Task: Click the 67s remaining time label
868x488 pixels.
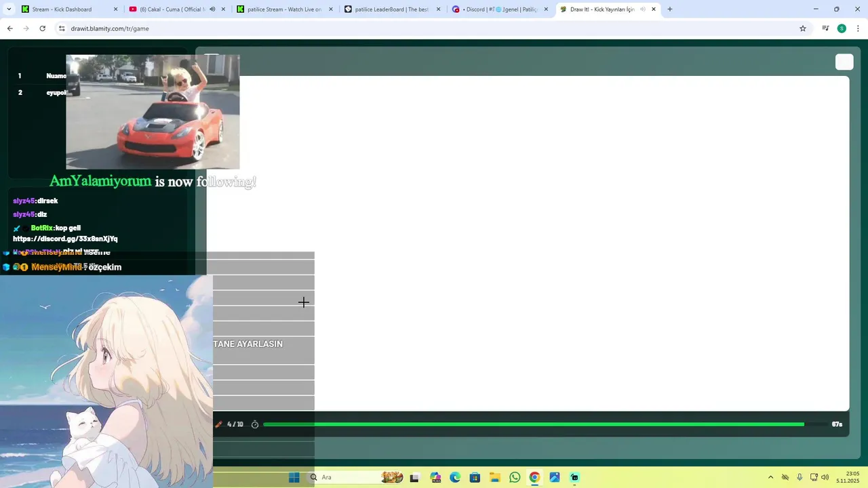Action: coord(837,424)
